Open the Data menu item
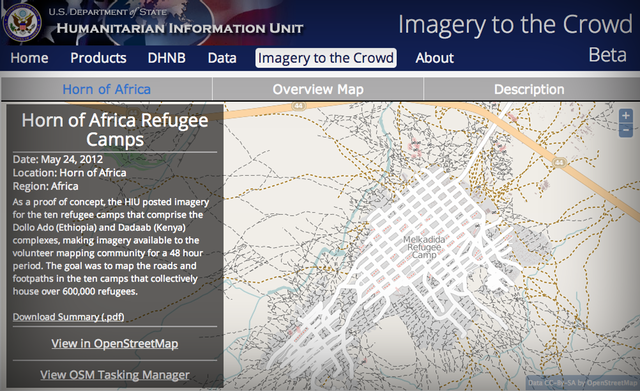 coord(222,58)
